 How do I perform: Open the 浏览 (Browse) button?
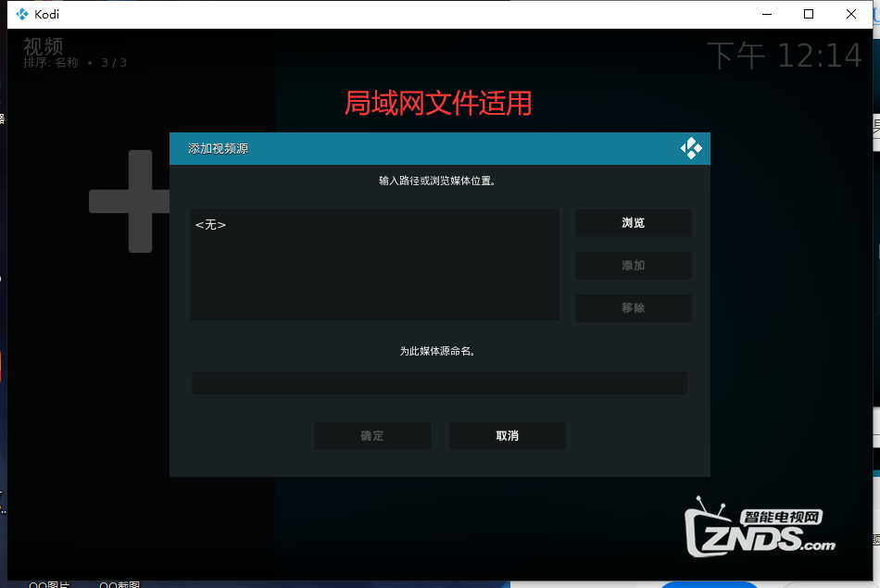click(633, 222)
